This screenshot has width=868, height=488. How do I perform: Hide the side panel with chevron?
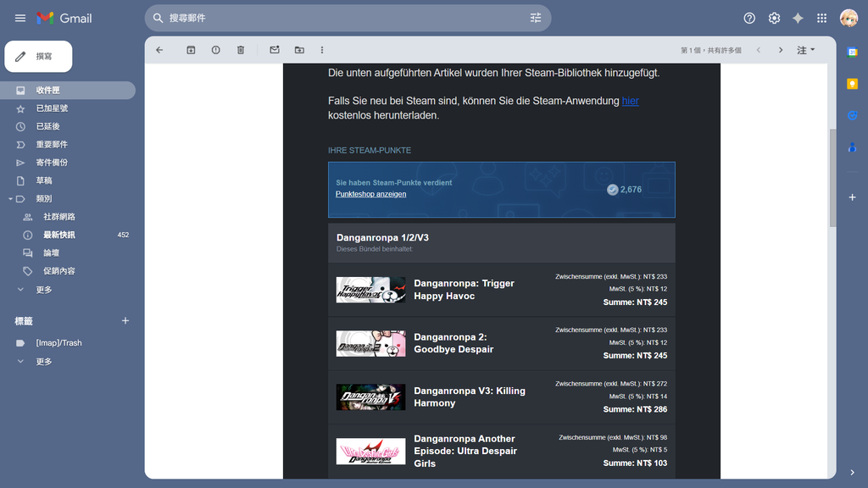point(853,473)
